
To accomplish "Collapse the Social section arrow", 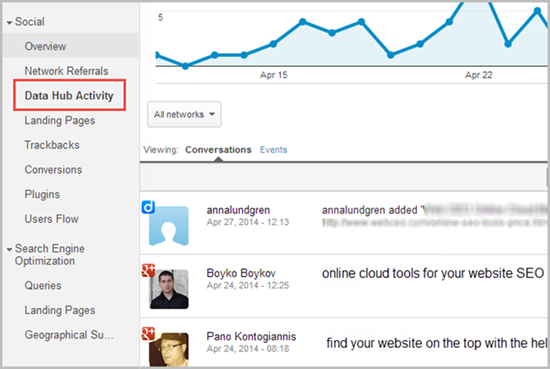I will coord(9,23).
